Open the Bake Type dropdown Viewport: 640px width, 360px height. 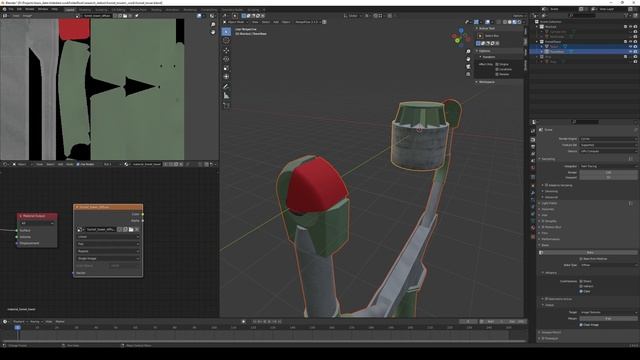coord(608,265)
